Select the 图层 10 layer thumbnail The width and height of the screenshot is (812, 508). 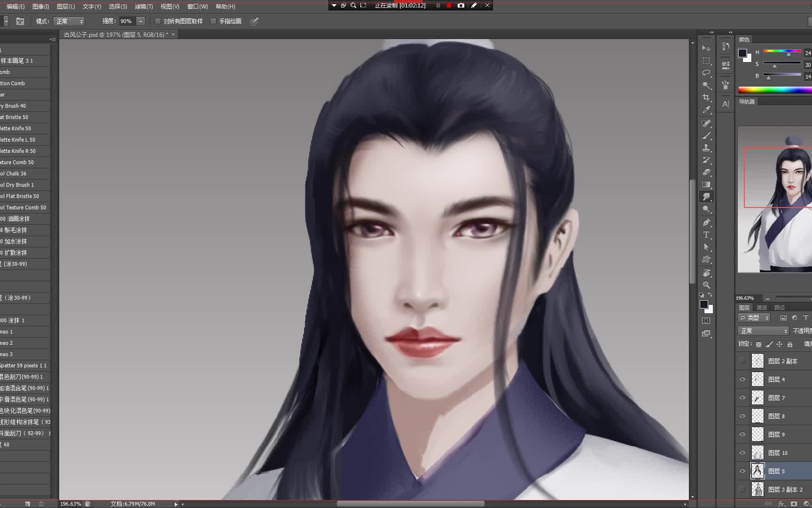[x=757, y=452]
